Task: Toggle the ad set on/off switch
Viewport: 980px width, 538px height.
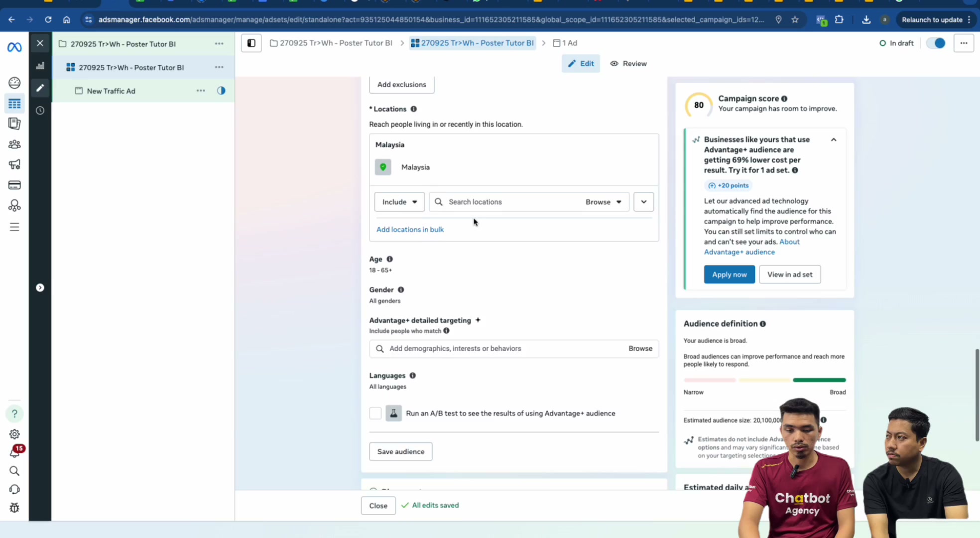Action: 936,43
